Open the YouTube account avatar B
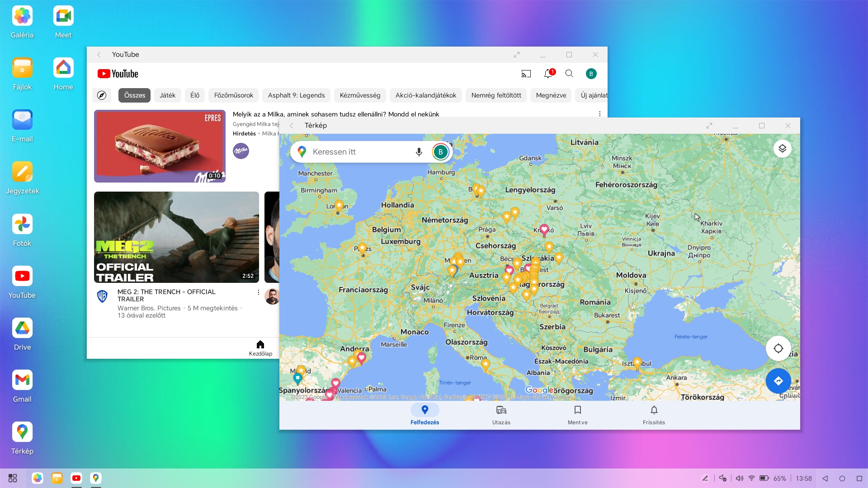The image size is (868, 488). [x=591, y=74]
